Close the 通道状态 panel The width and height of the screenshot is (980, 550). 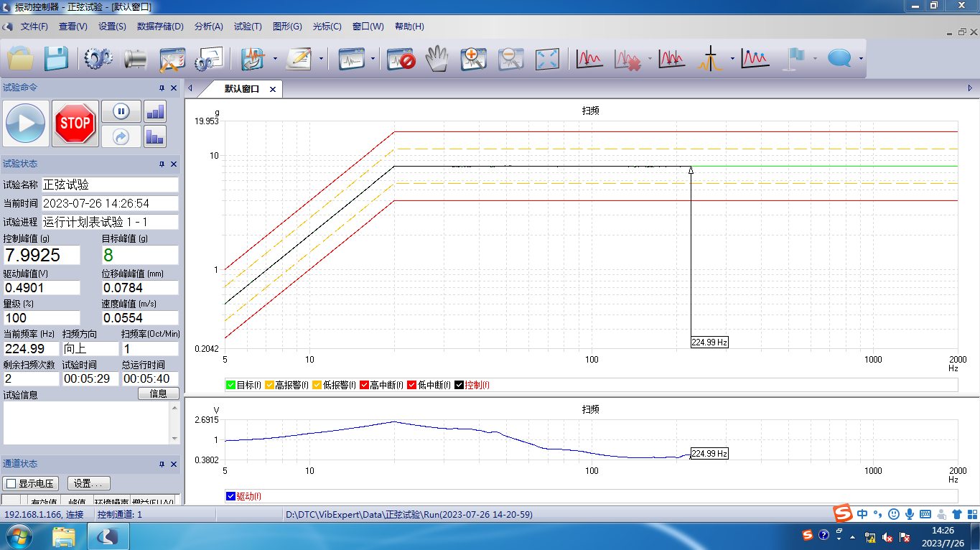click(174, 464)
